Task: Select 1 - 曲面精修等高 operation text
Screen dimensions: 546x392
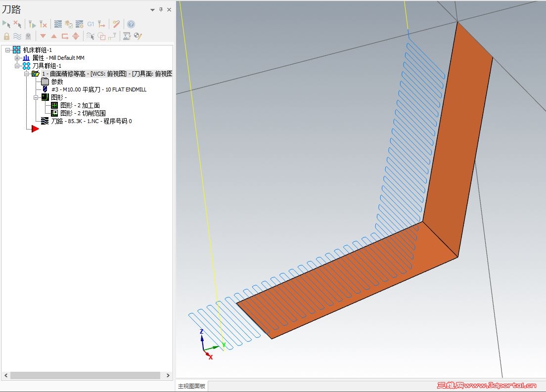Action: [x=107, y=74]
